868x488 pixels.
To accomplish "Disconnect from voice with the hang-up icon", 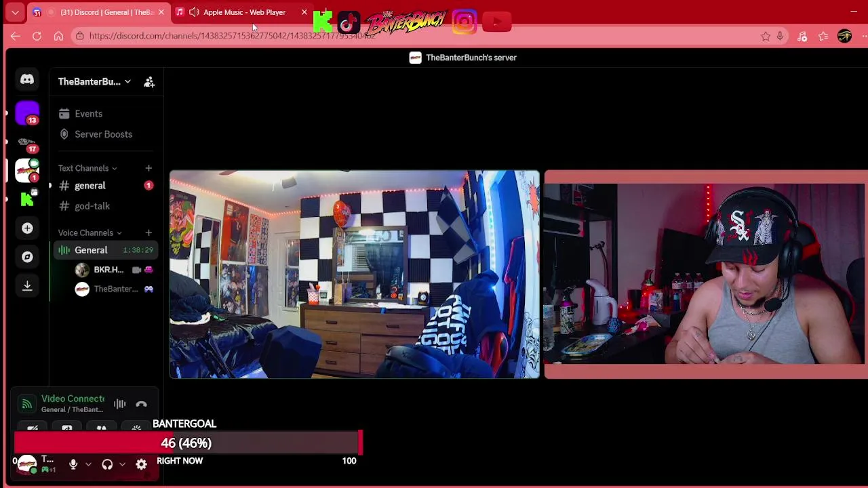I will [x=141, y=405].
